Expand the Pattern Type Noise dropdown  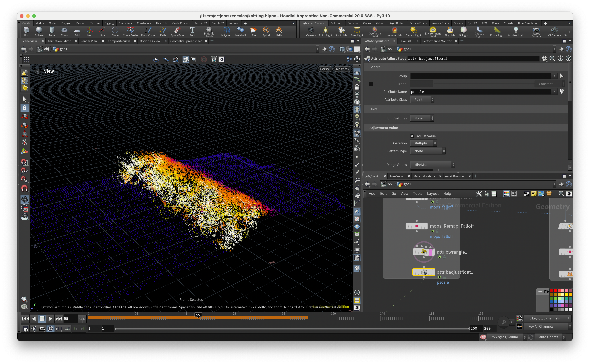point(428,151)
